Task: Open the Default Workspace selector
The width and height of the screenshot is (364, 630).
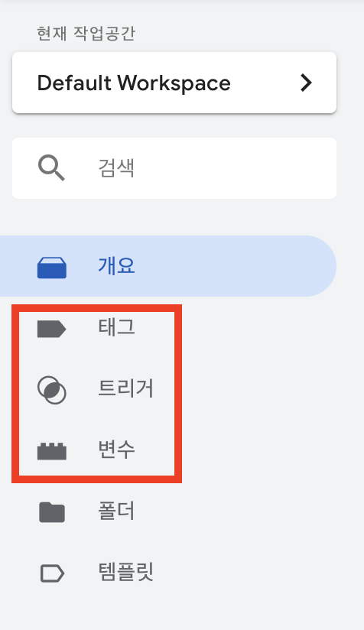Action: click(174, 83)
